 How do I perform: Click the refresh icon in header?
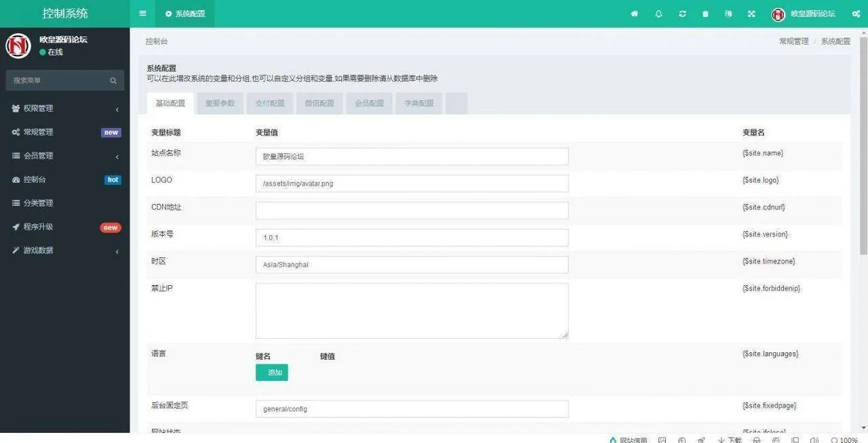click(682, 14)
